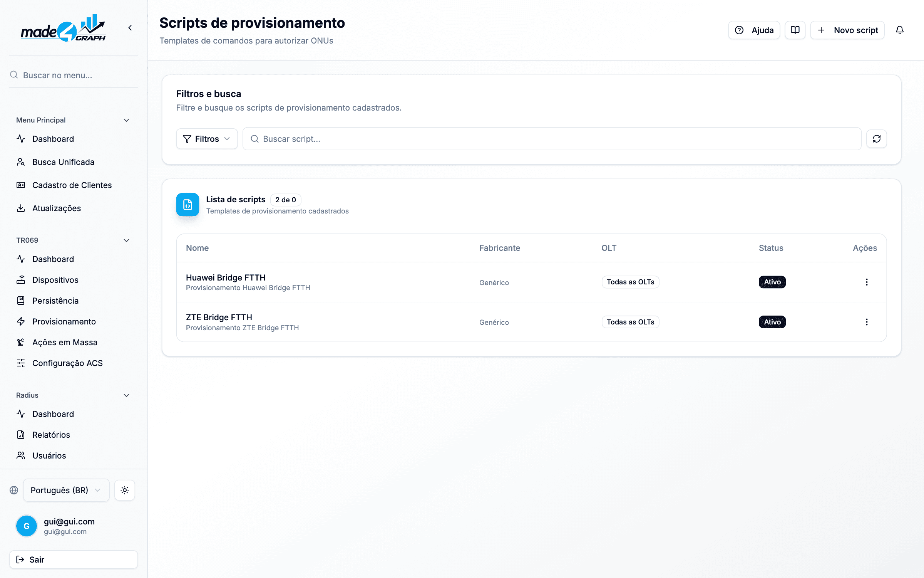Click the Status column header
The height and width of the screenshot is (578, 924).
[771, 248]
